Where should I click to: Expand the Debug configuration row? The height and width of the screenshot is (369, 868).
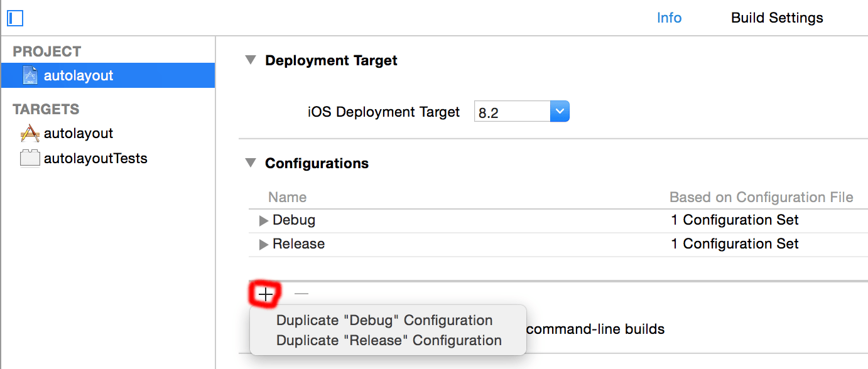(264, 221)
